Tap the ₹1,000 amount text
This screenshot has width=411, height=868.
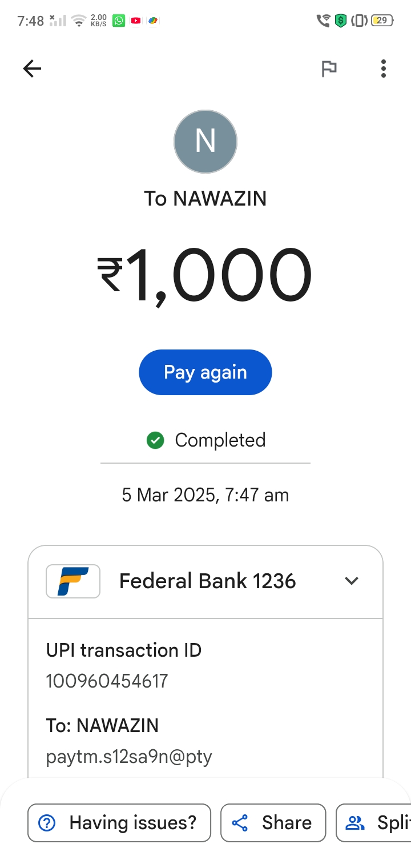click(x=205, y=277)
